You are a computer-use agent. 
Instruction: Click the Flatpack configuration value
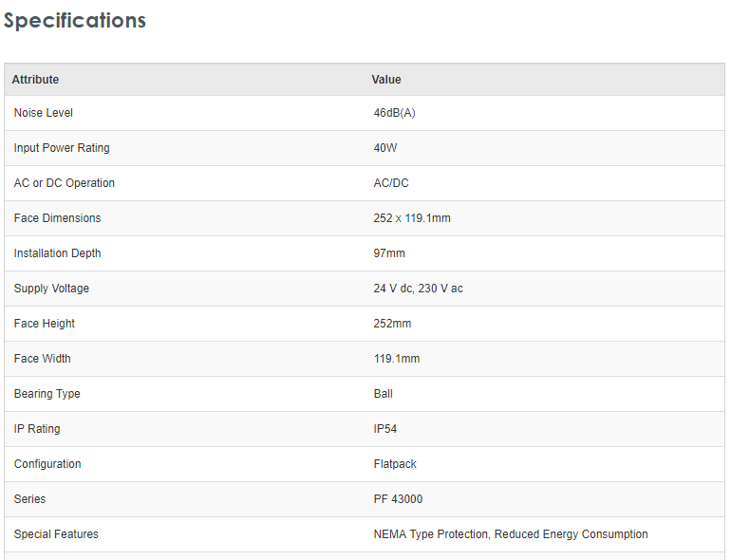click(x=395, y=464)
